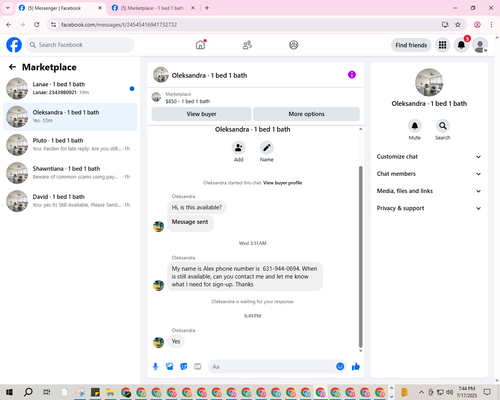Open Lanae - 1 bed 1 bath conversation
Viewport: 500px width, 400px height.
point(70,88)
